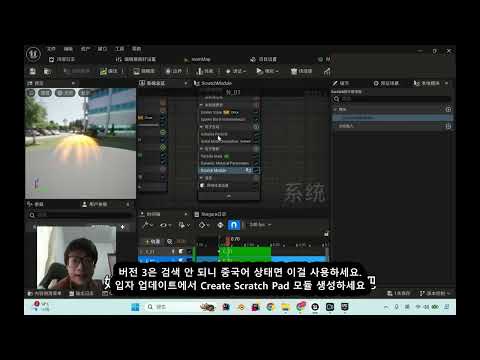The image size is (480, 360).
Task: Click the search field in the right panel
Action: click(x=392, y=99)
